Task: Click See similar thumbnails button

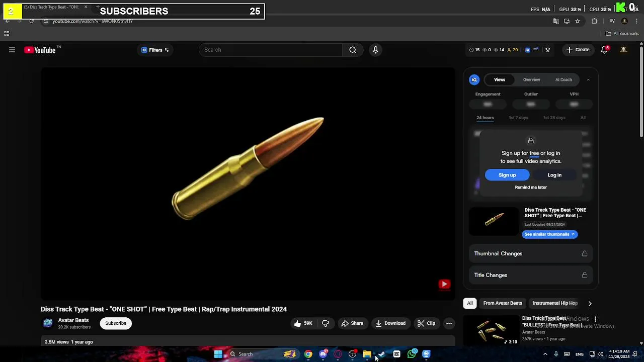Action: pos(549,234)
